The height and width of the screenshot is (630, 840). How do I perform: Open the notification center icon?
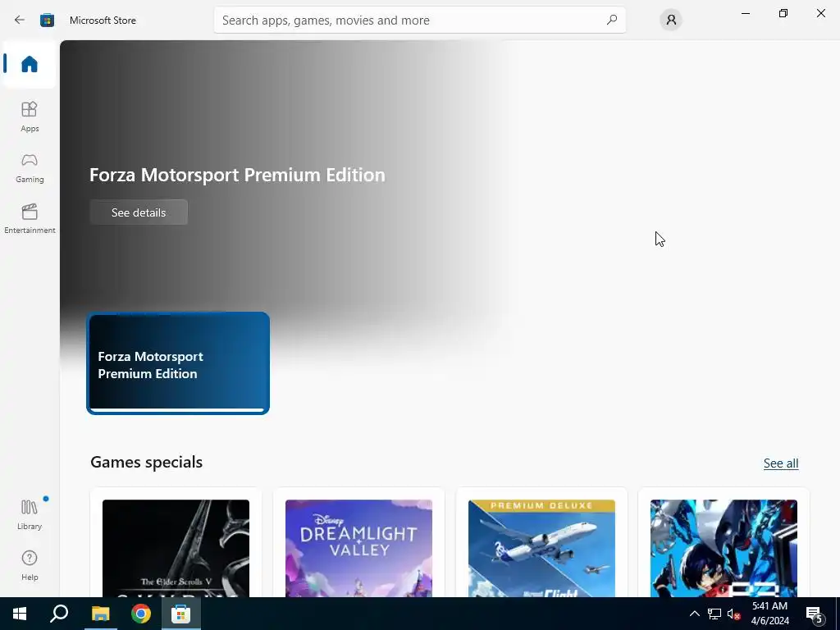click(x=815, y=614)
